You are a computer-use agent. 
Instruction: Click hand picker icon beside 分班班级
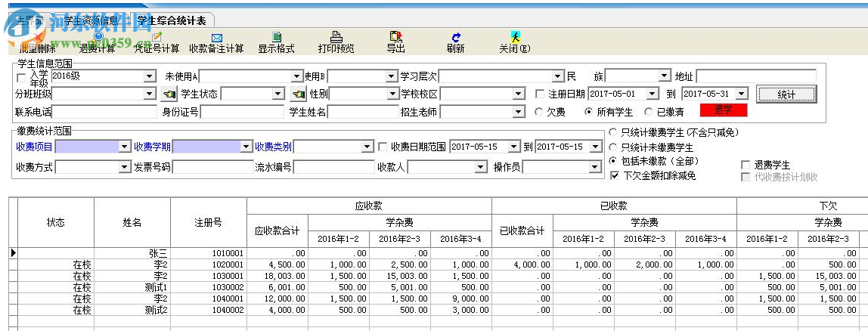click(x=169, y=94)
